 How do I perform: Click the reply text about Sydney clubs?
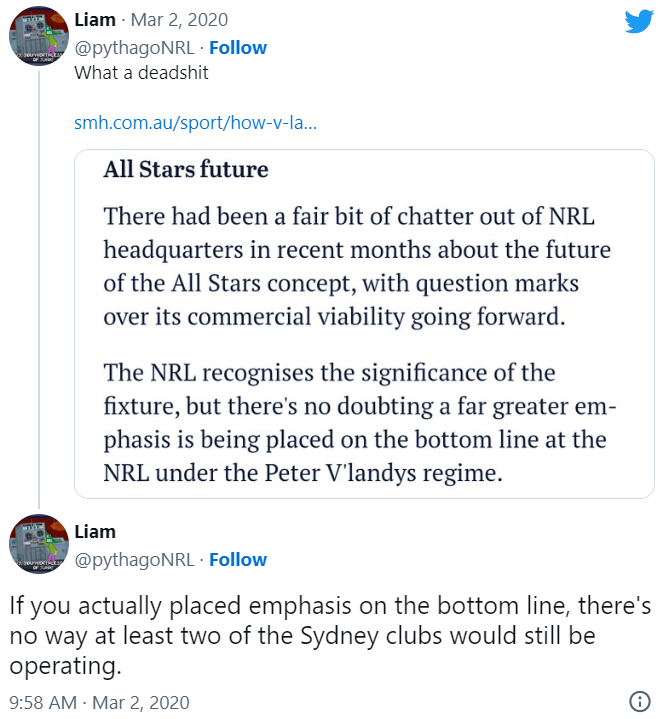(330, 635)
